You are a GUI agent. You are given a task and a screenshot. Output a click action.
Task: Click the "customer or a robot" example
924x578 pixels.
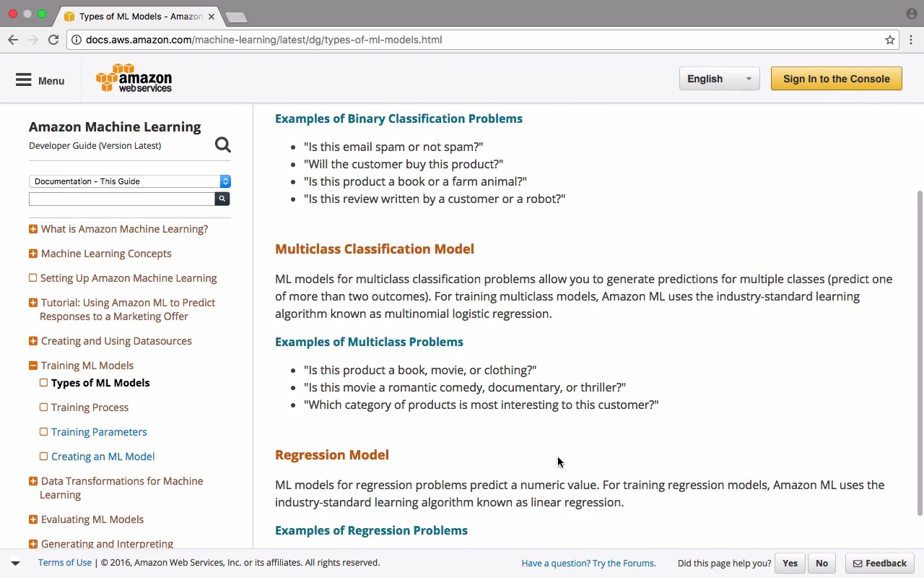tap(435, 199)
